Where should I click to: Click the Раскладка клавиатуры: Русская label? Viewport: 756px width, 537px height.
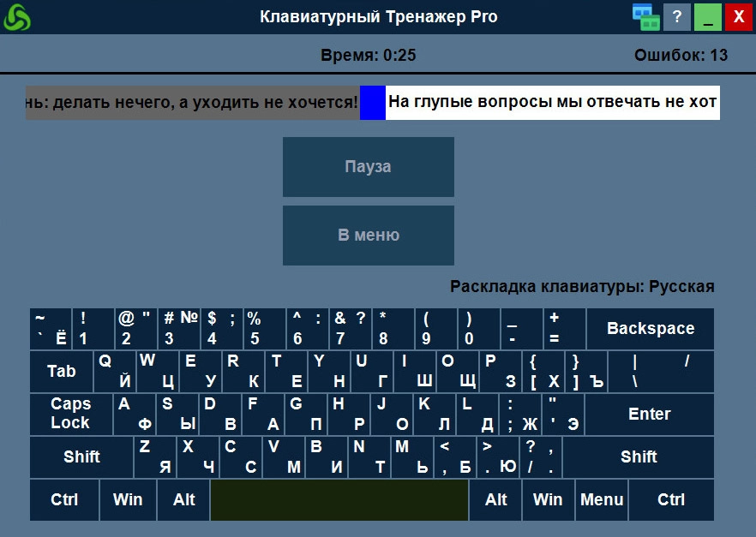coord(582,287)
